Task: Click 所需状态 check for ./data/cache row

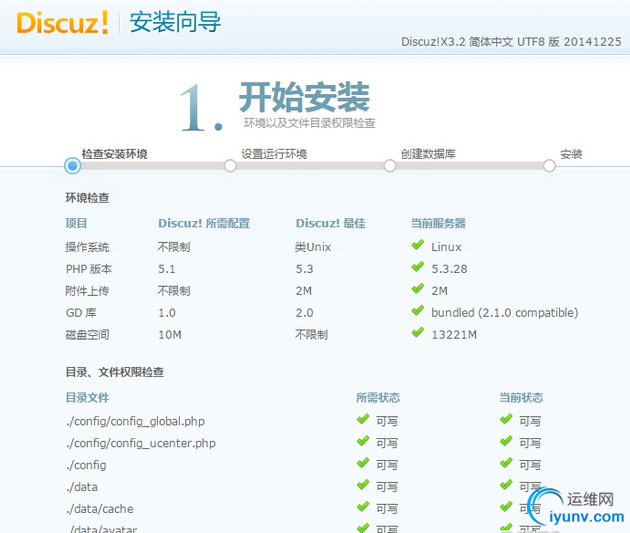Action: pos(363,507)
